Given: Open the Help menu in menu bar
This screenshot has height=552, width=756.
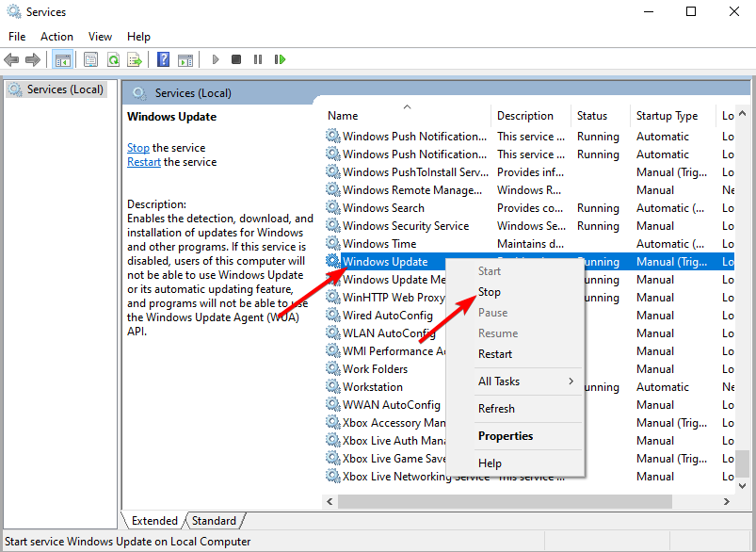Looking at the screenshot, I should tap(138, 37).
